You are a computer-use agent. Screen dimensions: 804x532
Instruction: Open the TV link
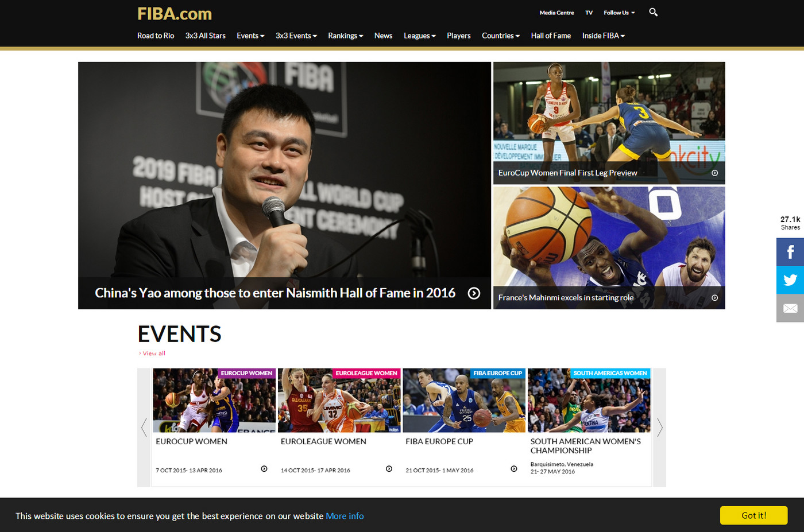pyautogui.click(x=589, y=13)
